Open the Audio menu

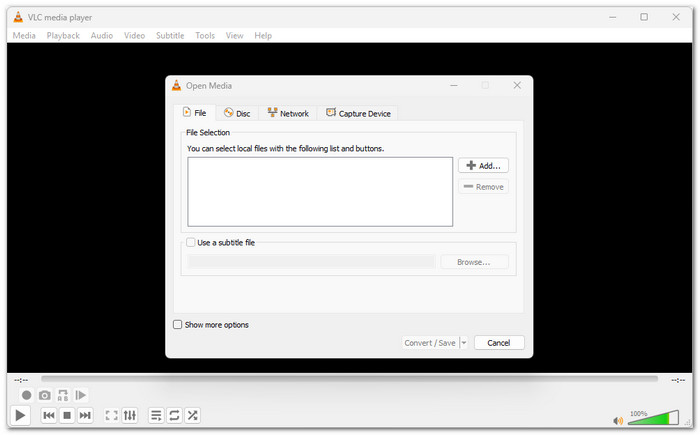[102, 35]
